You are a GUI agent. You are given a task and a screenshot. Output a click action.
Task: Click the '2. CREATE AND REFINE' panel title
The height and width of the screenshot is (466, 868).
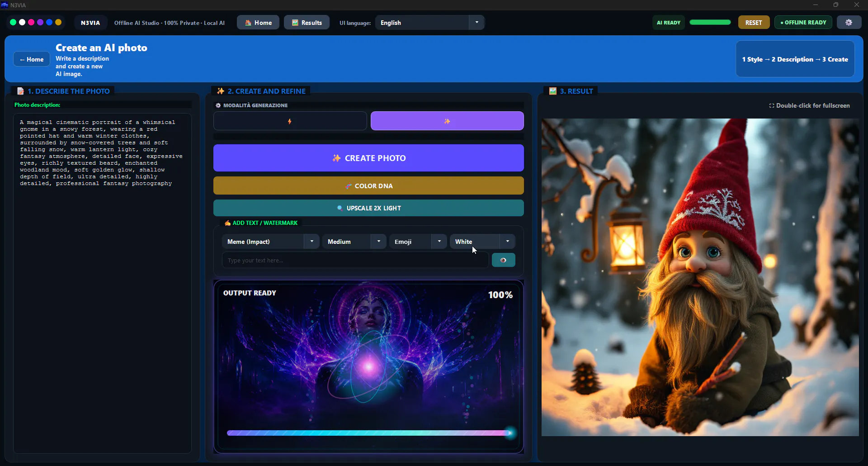coord(261,91)
